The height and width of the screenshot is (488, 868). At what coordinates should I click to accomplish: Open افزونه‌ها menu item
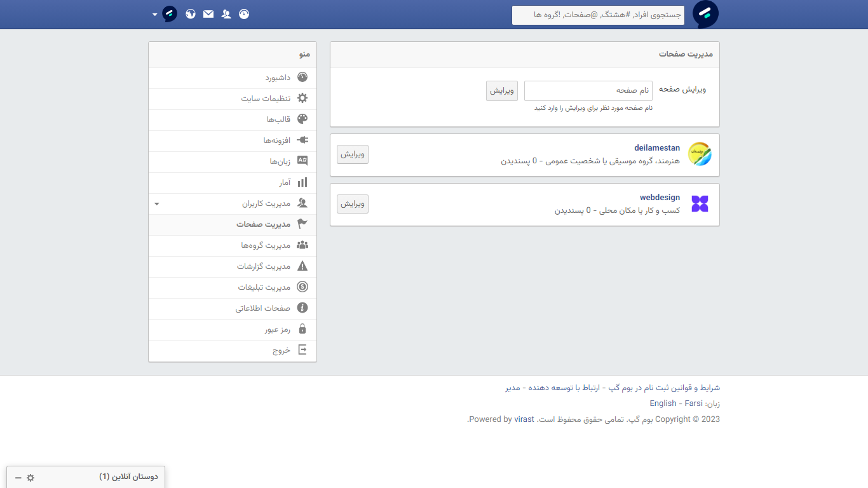(x=233, y=140)
